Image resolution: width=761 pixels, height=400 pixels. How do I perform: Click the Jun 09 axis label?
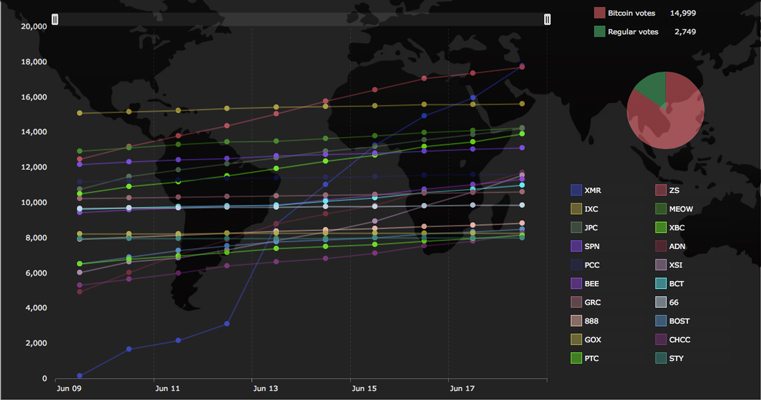click(x=69, y=388)
